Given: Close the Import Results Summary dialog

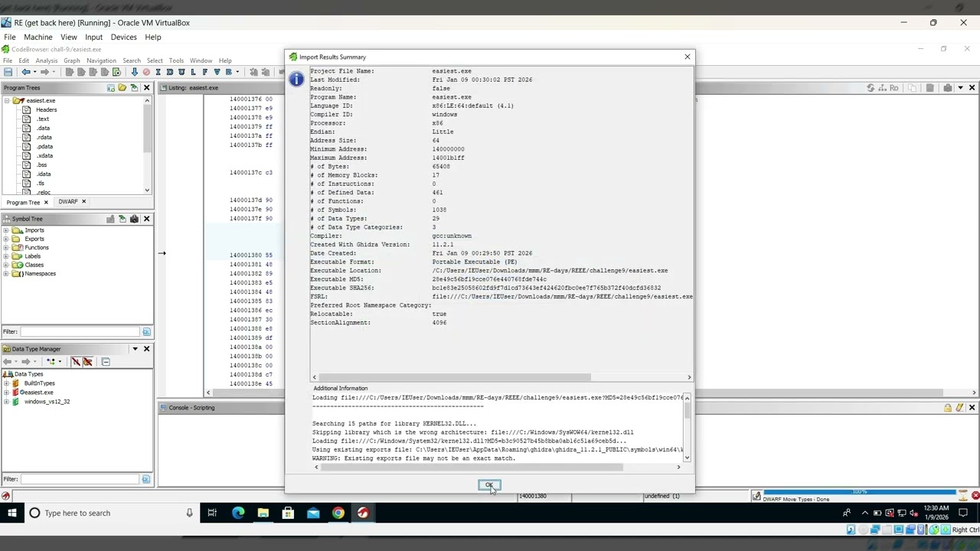Looking at the screenshot, I should 687,57.
